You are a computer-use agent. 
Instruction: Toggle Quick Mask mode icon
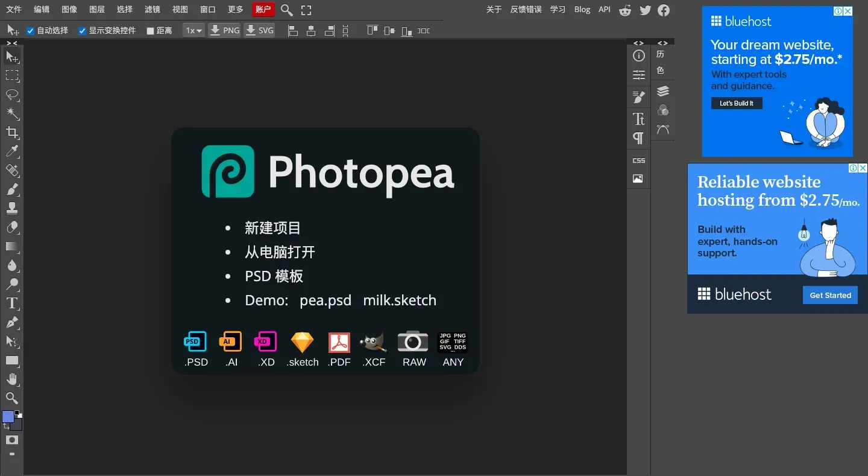point(12,440)
